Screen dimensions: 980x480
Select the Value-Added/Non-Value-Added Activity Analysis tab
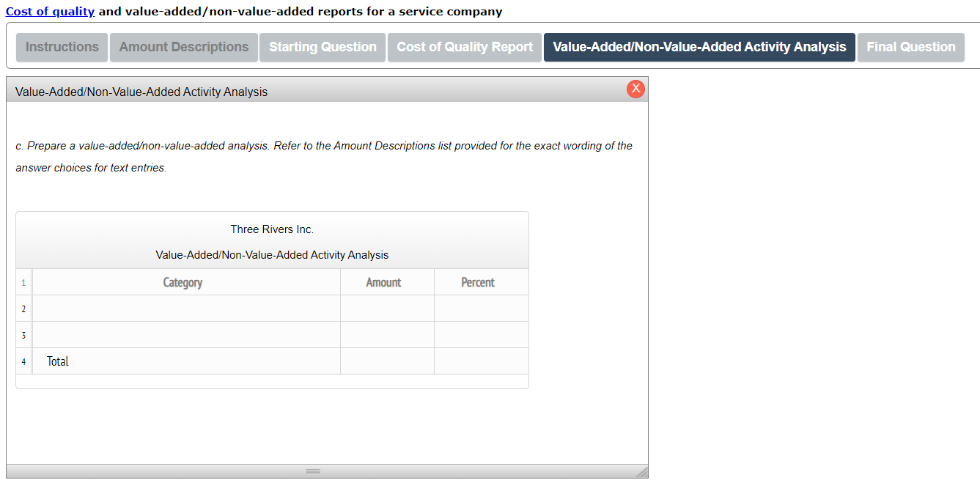699,47
